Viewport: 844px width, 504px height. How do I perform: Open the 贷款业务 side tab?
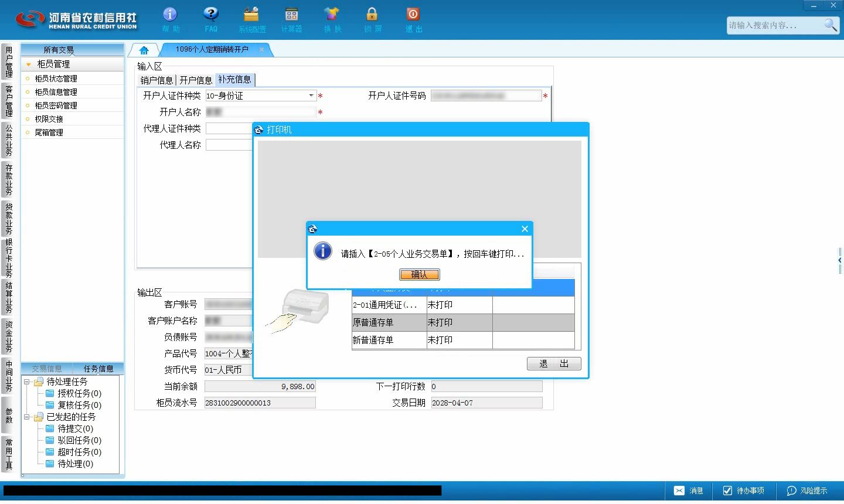pyautogui.click(x=8, y=219)
